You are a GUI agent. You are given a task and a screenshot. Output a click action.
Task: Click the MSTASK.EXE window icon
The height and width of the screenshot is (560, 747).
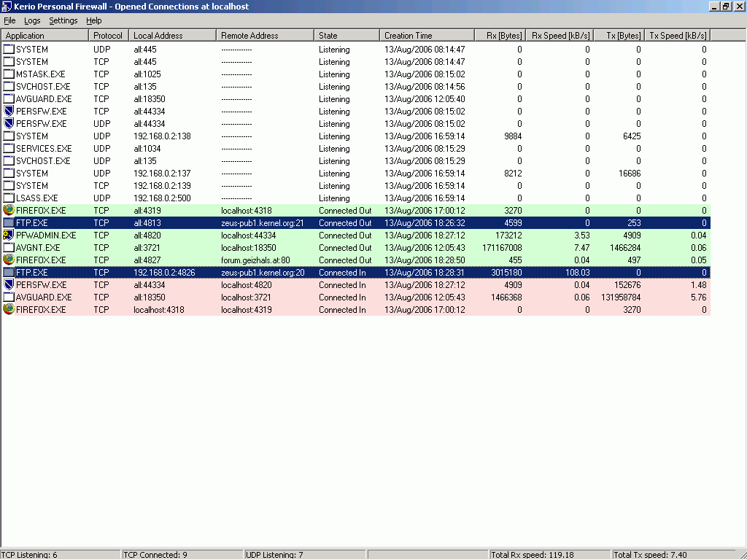click(9, 74)
